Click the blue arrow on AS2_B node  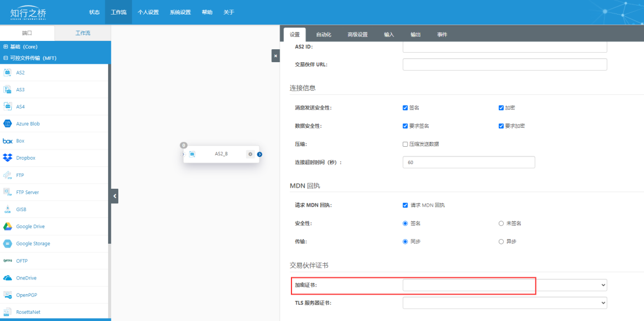click(x=260, y=154)
